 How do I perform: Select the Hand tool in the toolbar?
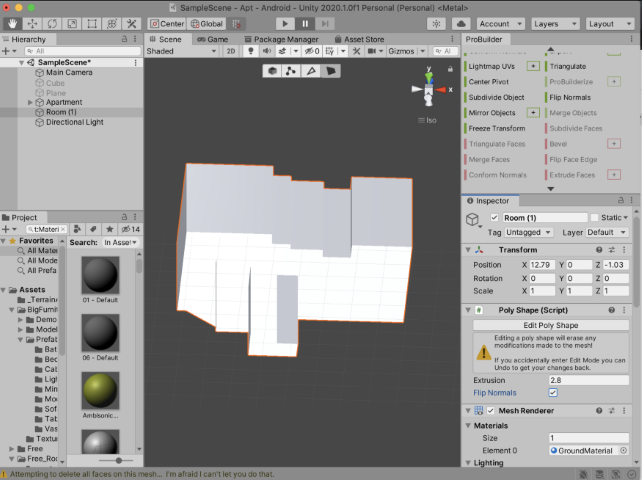(11, 22)
